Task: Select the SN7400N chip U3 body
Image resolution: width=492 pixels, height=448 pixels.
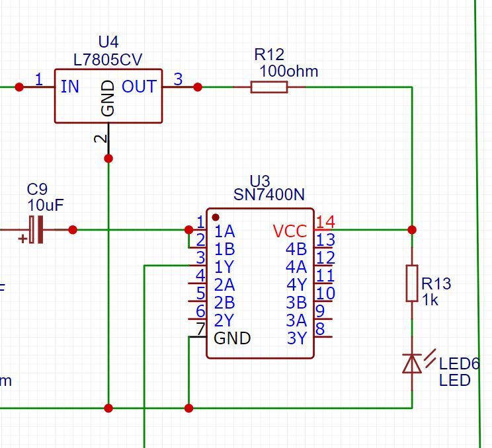Action: point(260,283)
